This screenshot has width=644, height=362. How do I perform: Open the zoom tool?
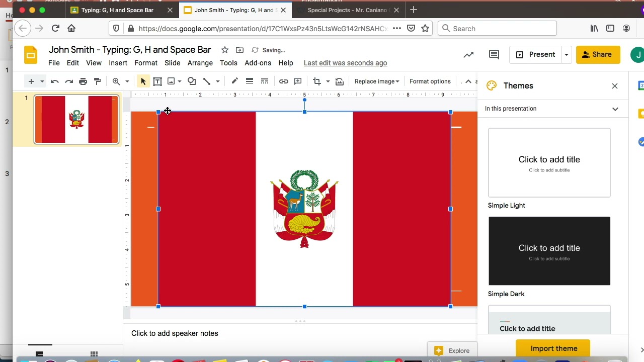tap(116, 81)
